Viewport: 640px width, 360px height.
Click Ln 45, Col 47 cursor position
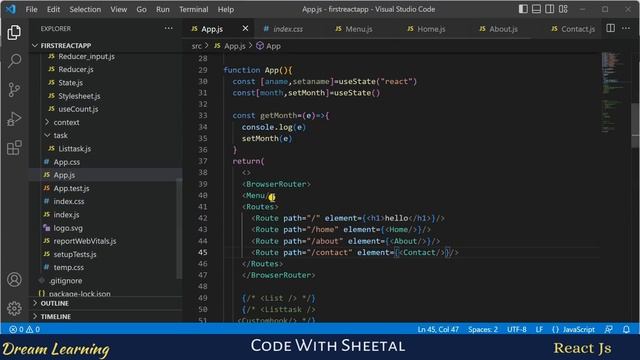pyautogui.click(x=438, y=329)
